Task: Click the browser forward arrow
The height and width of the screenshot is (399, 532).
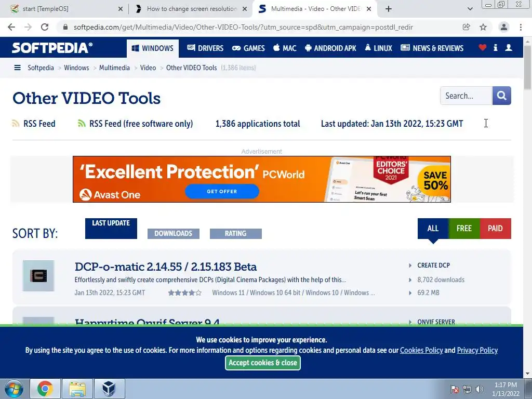Action: (x=28, y=27)
